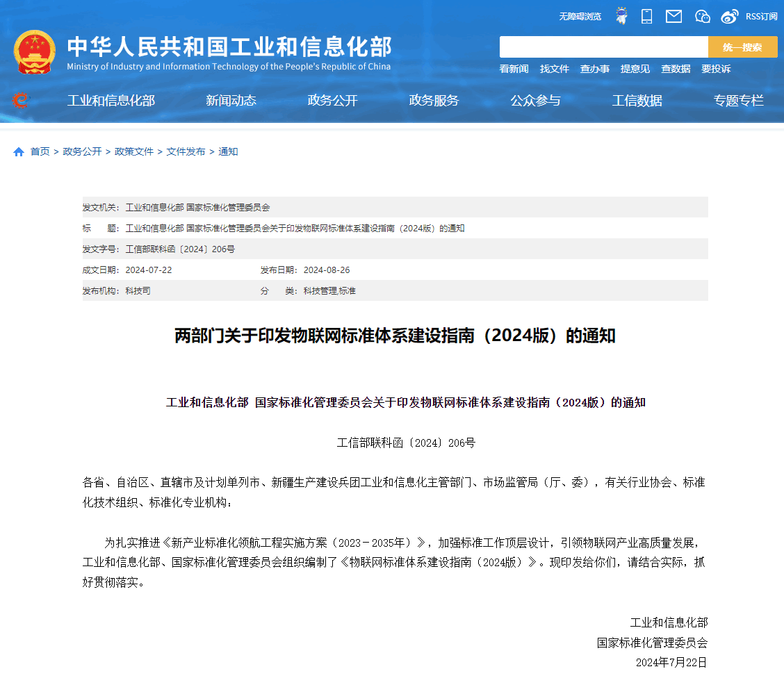Go to 首页 in the breadcrumb

tap(40, 152)
